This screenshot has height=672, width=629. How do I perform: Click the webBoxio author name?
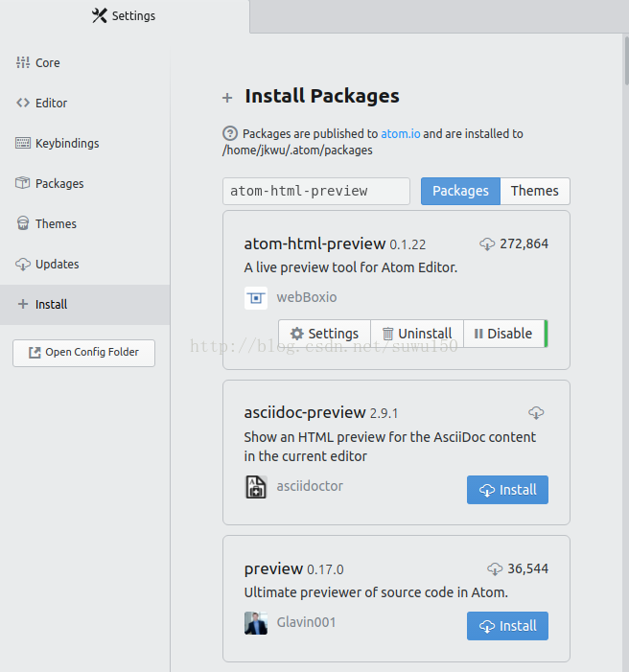pos(307,297)
